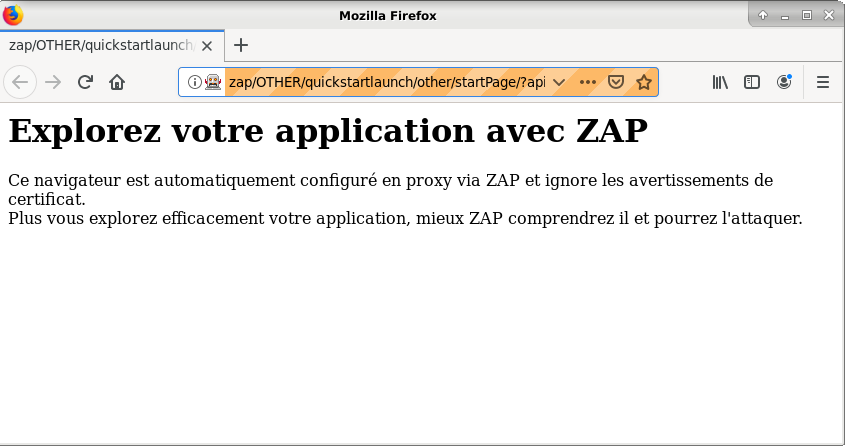Bookmark this page with the star
This screenshot has width=845, height=446.
click(643, 82)
